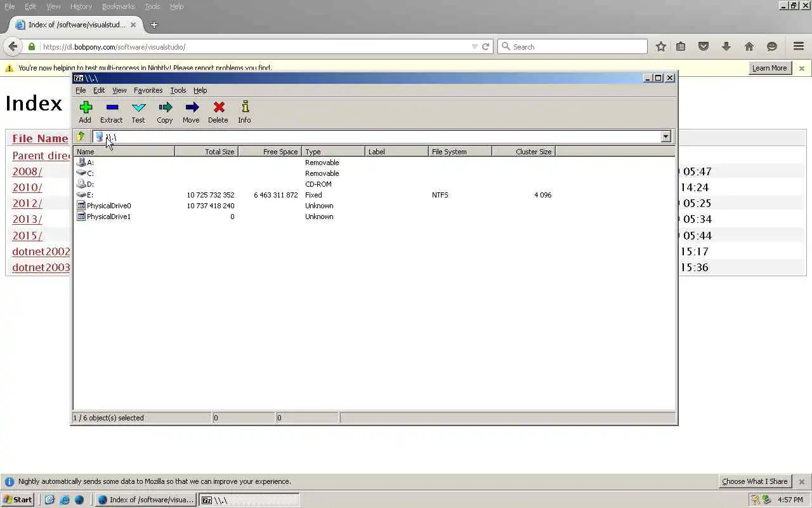Screen dimensions: 812x508
Task: Open the 2010/ directory link in Firefox
Action: point(27,187)
